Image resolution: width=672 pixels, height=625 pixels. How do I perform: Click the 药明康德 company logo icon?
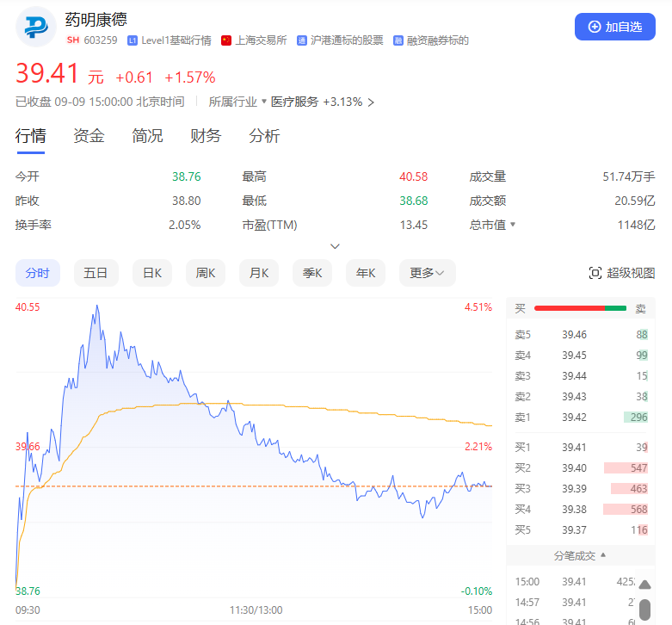(x=36, y=27)
